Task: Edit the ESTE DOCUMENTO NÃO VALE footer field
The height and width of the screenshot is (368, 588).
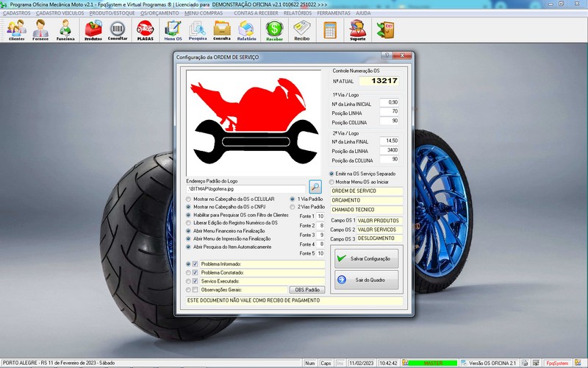Action: [x=295, y=300]
